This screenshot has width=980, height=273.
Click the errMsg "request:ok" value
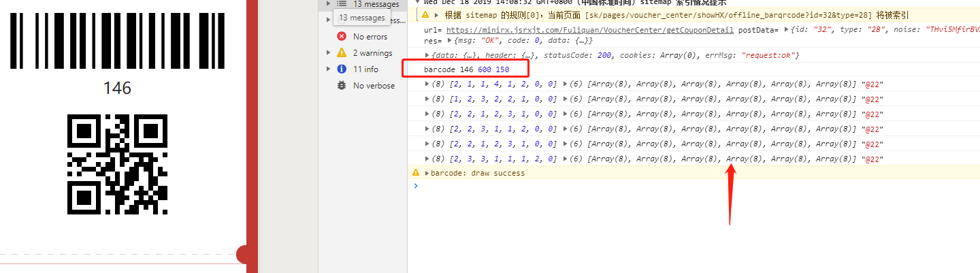(x=768, y=55)
